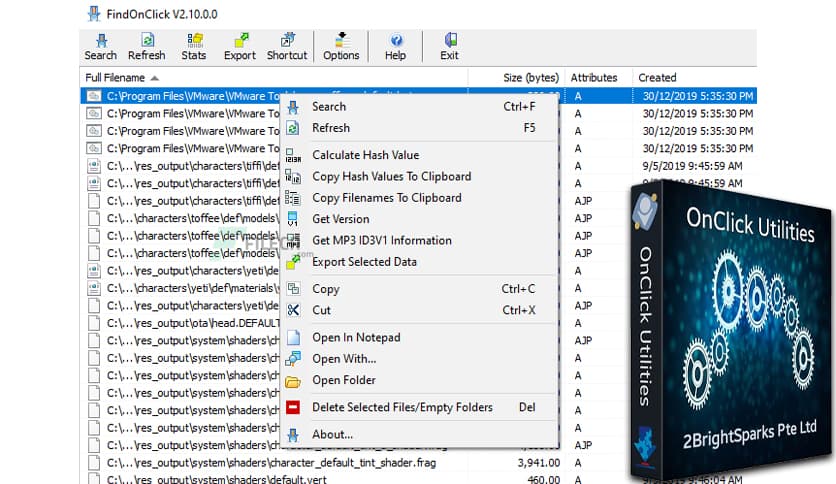Click the 3,941.00 size cell
Viewport: 836px width, 484px height.
(x=538, y=463)
